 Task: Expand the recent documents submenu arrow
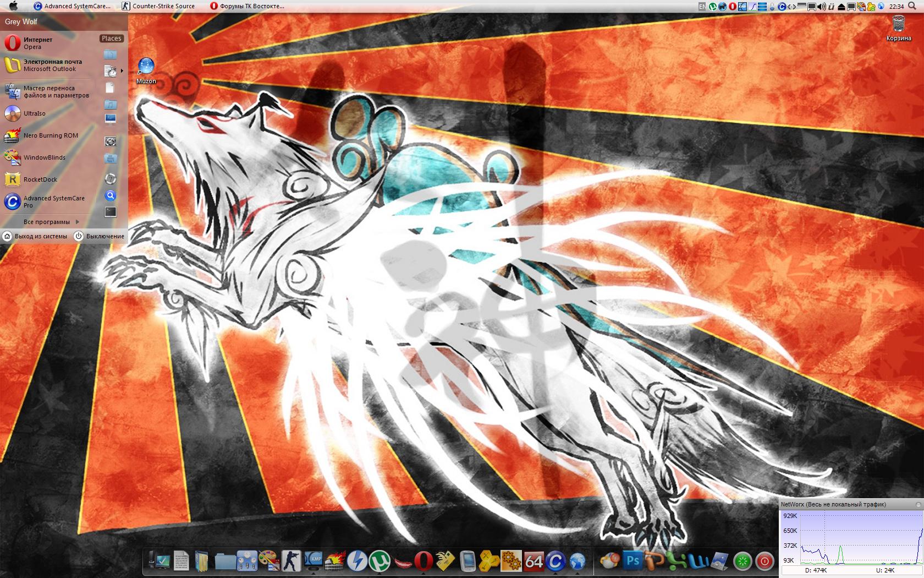[x=122, y=70]
